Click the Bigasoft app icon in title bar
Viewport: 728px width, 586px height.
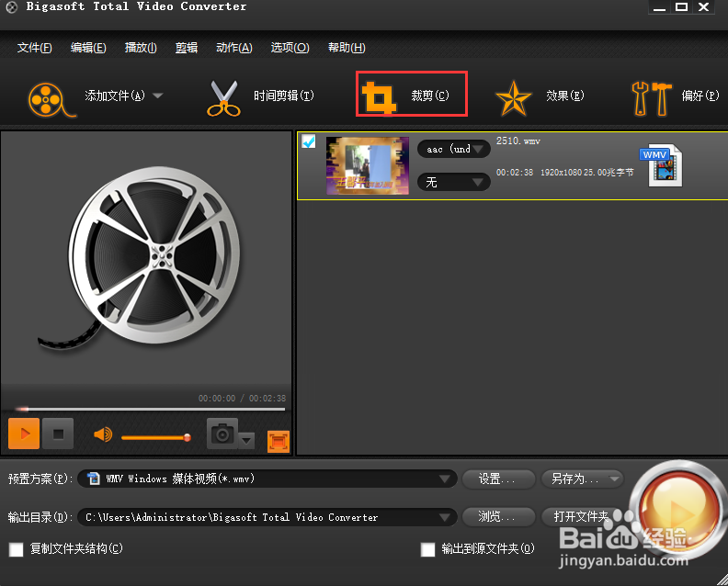click(x=11, y=7)
